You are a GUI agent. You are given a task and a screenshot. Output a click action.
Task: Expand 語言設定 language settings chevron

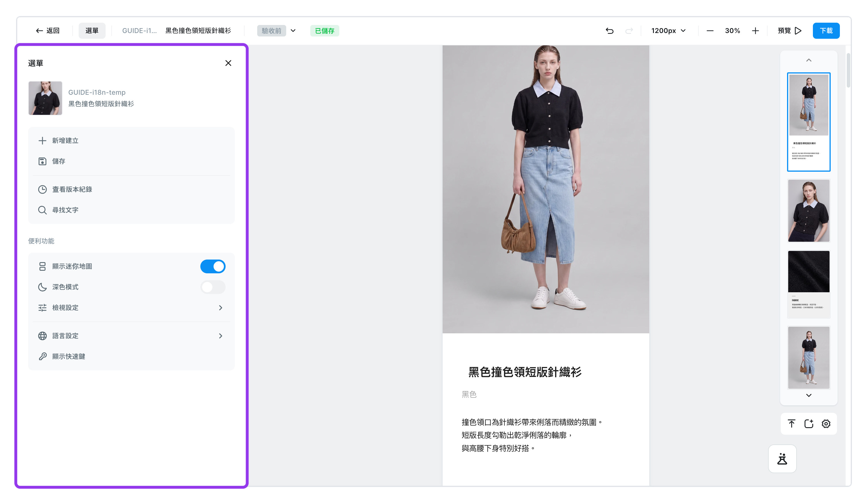point(220,336)
